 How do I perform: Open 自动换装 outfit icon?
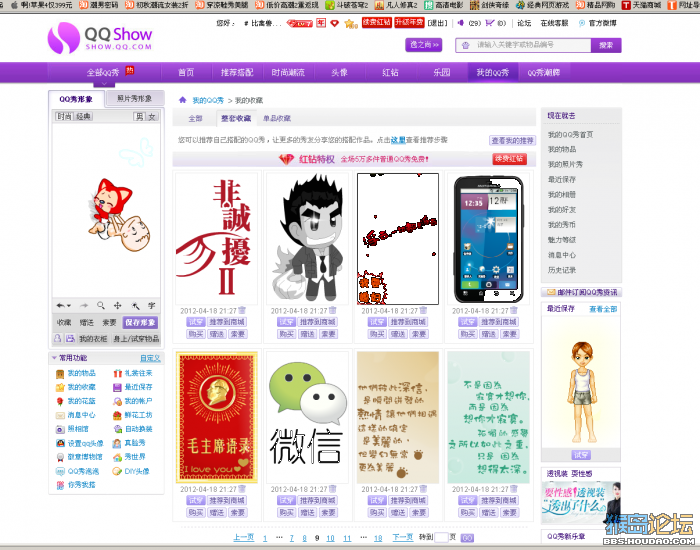pos(117,429)
